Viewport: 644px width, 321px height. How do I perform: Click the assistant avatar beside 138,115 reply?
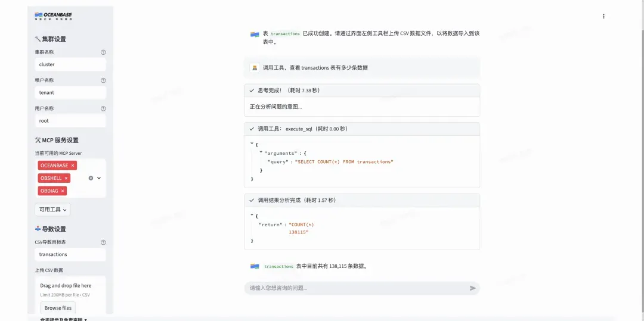point(255,266)
